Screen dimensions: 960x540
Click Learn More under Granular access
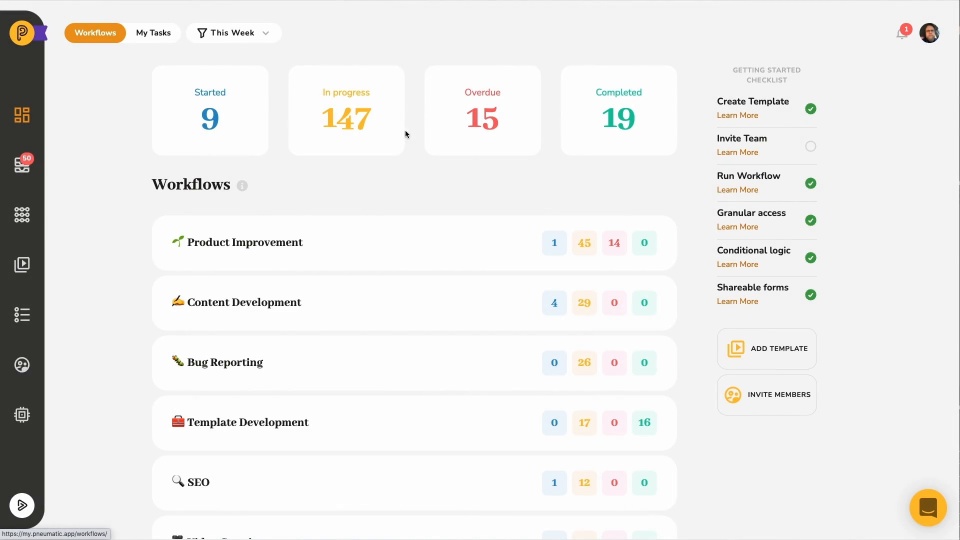tap(737, 227)
